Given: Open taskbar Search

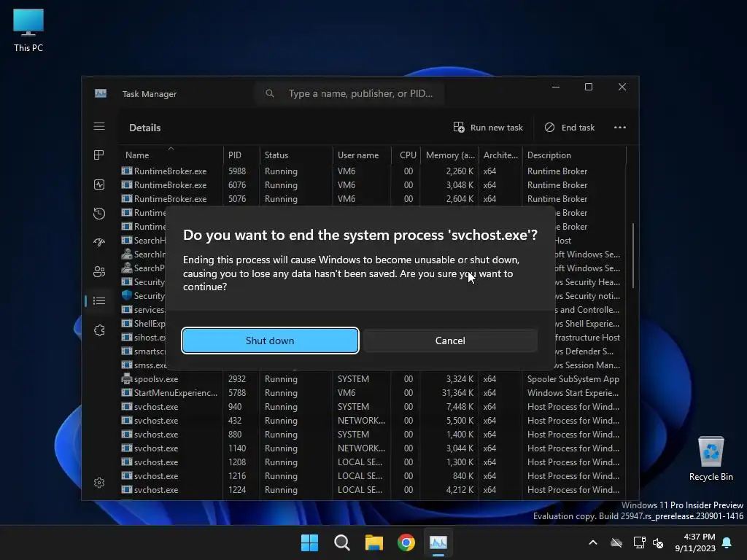Looking at the screenshot, I should tap(341, 542).
